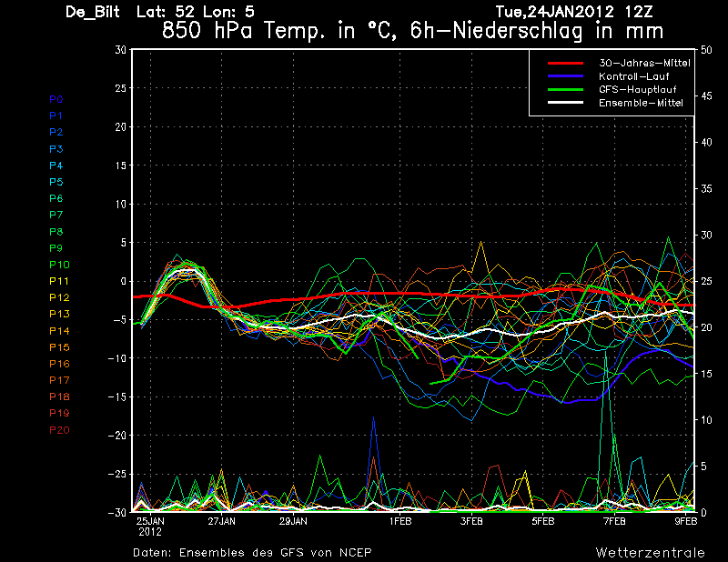
Task: Choose the P14 legend entry
Action: tap(59, 331)
